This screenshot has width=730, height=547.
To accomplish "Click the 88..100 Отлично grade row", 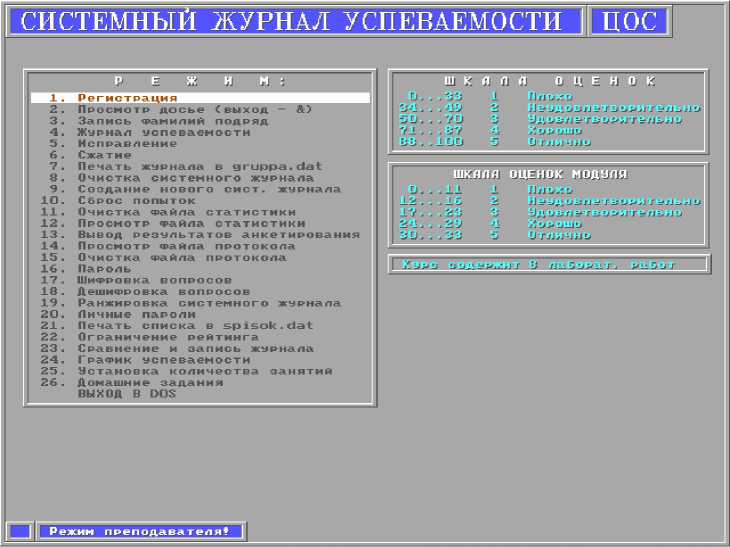I will 494,142.
